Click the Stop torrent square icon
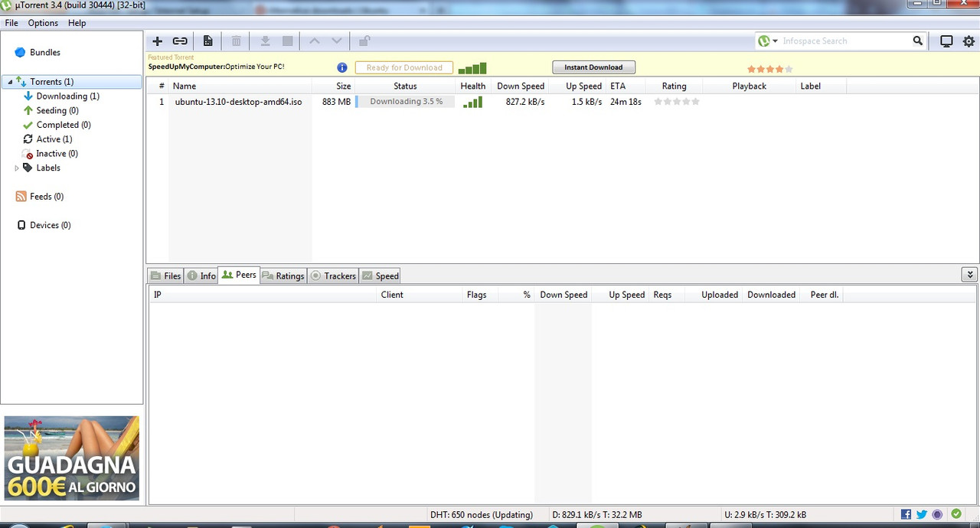The height and width of the screenshot is (528, 980). click(x=288, y=41)
